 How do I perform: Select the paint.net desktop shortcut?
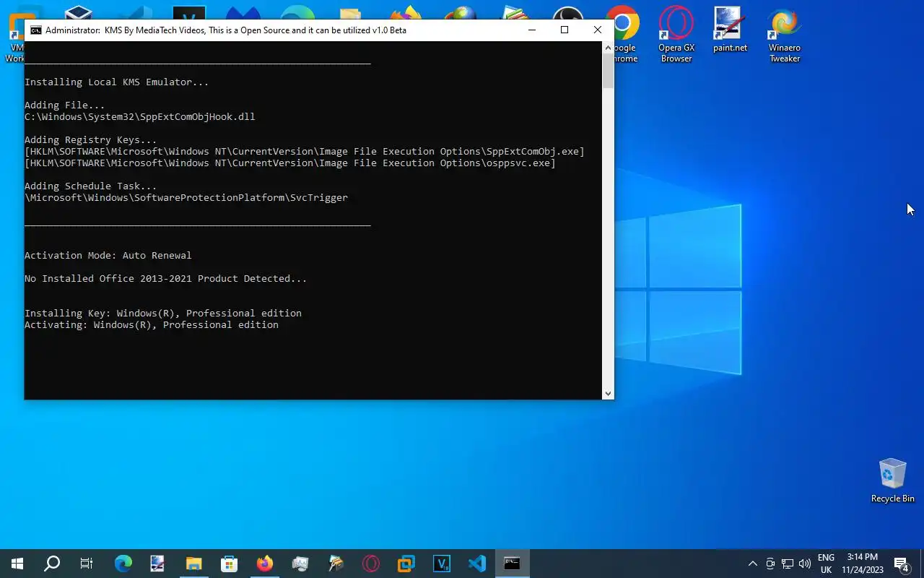click(730, 30)
